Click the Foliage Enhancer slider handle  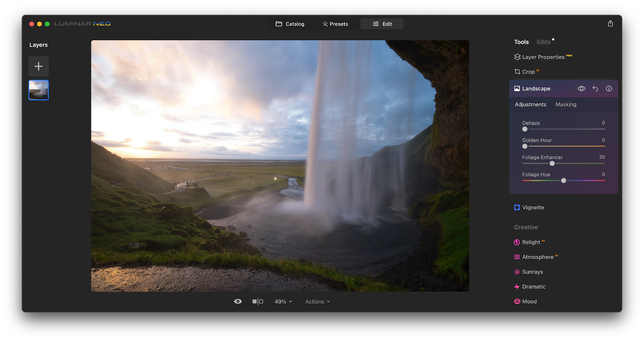click(552, 164)
